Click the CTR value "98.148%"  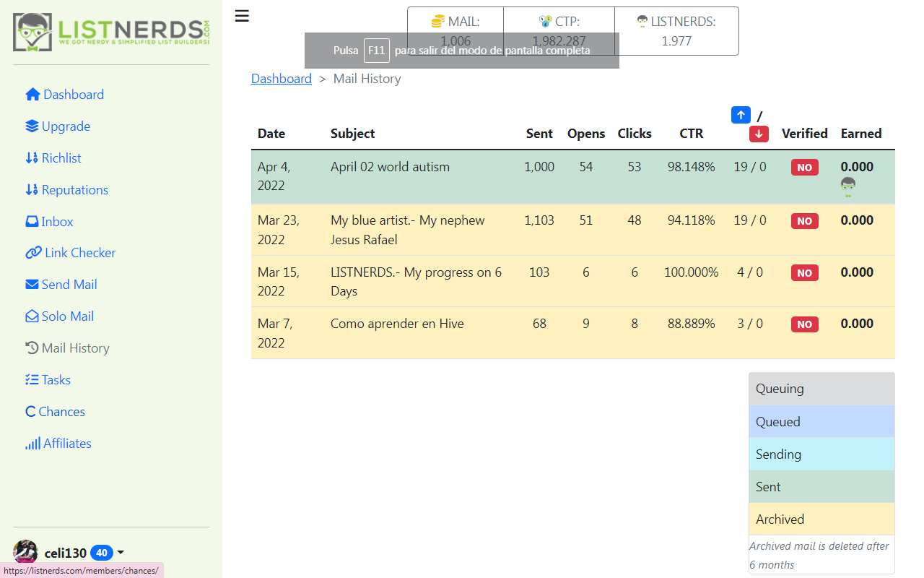pyautogui.click(x=691, y=167)
